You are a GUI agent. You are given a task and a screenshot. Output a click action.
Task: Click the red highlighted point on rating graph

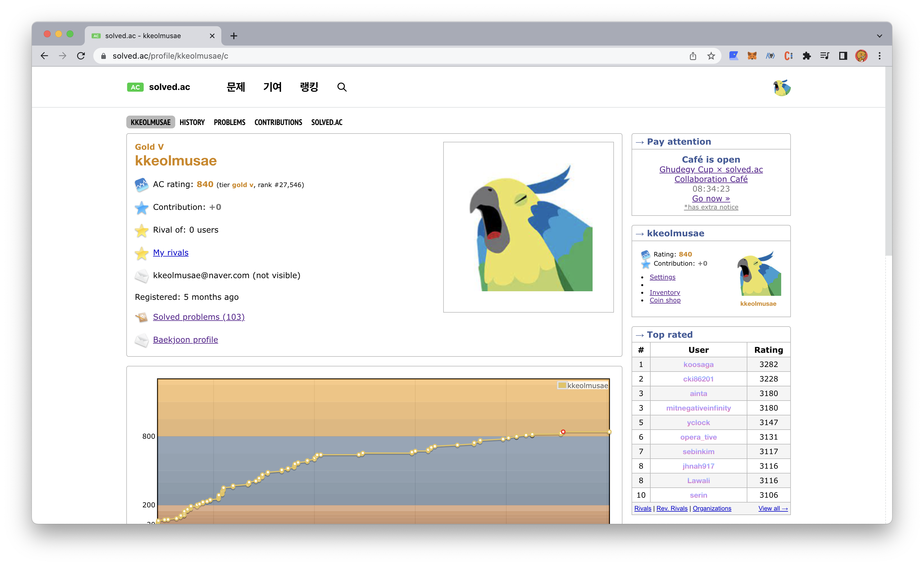click(563, 432)
